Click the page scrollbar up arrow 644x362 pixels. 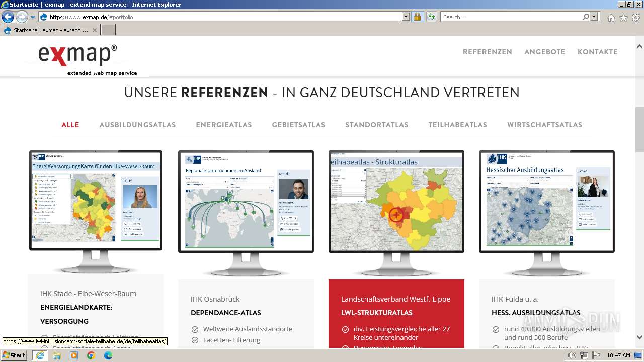point(639,47)
